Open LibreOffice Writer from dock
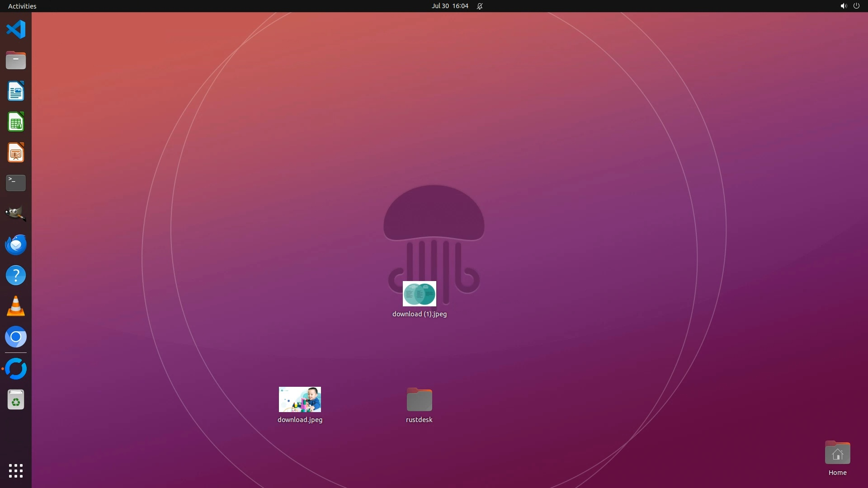This screenshot has width=868, height=488. pos(16,91)
